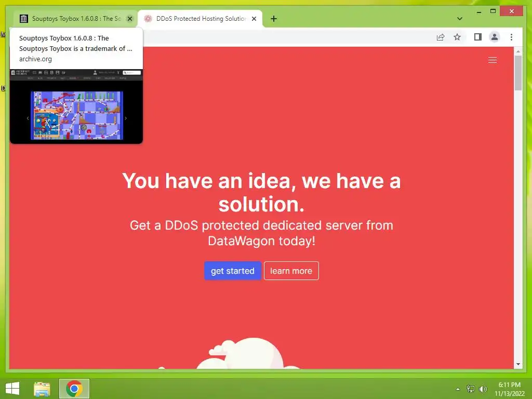The width and height of the screenshot is (532, 399).
Task: Open Chrome's three-dot menu
Action: 511,37
